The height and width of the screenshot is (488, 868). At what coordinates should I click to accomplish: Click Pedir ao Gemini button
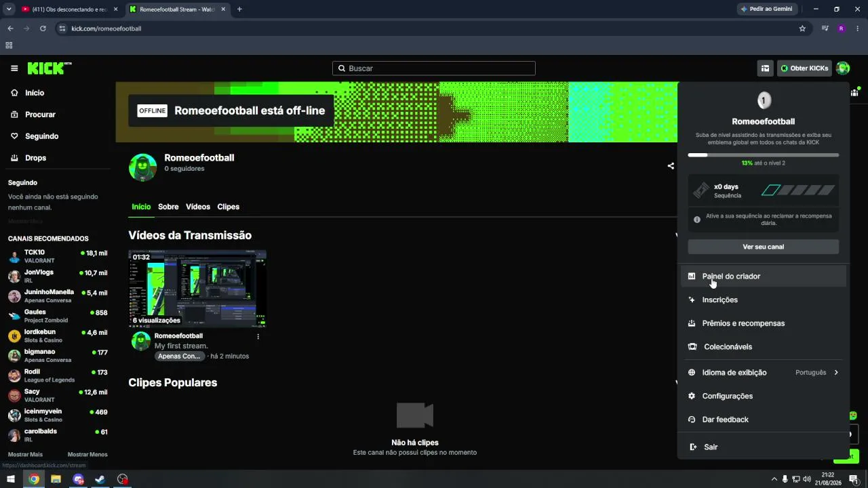[766, 9]
